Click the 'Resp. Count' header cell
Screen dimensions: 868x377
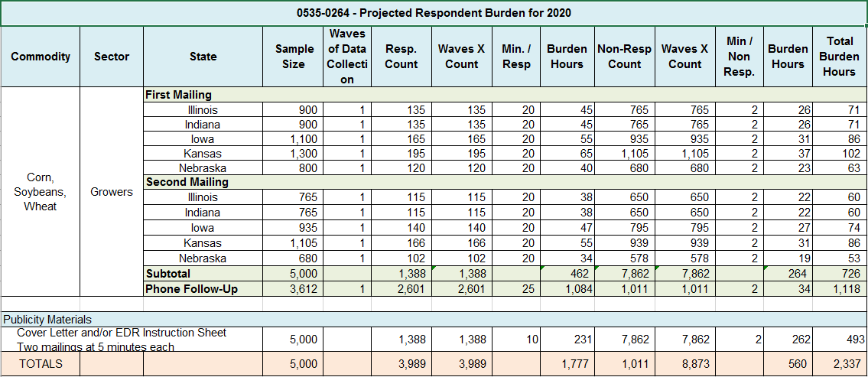click(401, 57)
